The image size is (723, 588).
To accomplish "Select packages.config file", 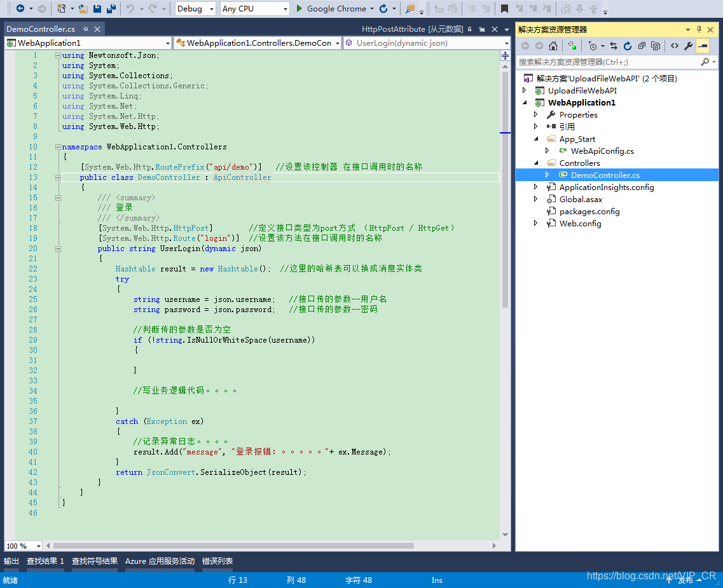I will pos(589,212).
